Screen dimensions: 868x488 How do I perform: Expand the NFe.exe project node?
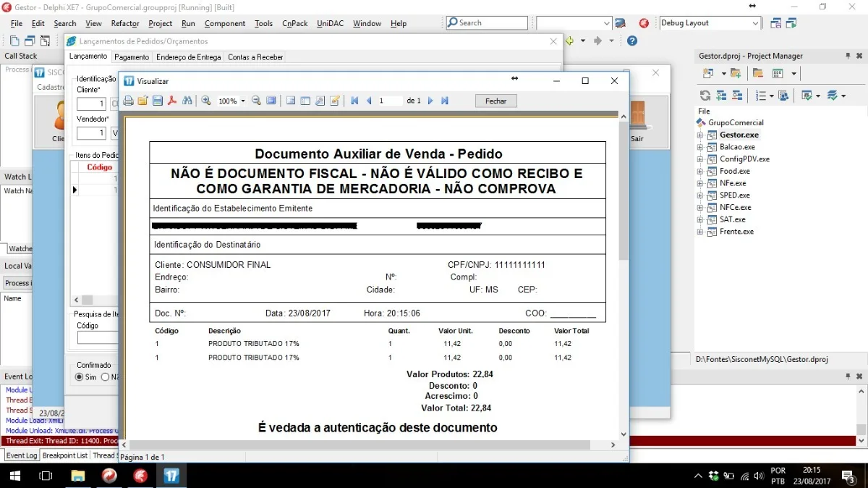(700, 184)
